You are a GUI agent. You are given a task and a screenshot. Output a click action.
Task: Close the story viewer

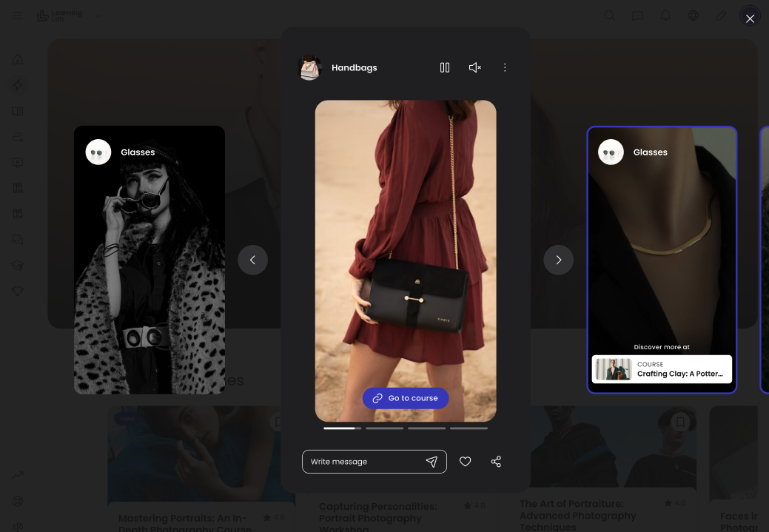(750, 18)
